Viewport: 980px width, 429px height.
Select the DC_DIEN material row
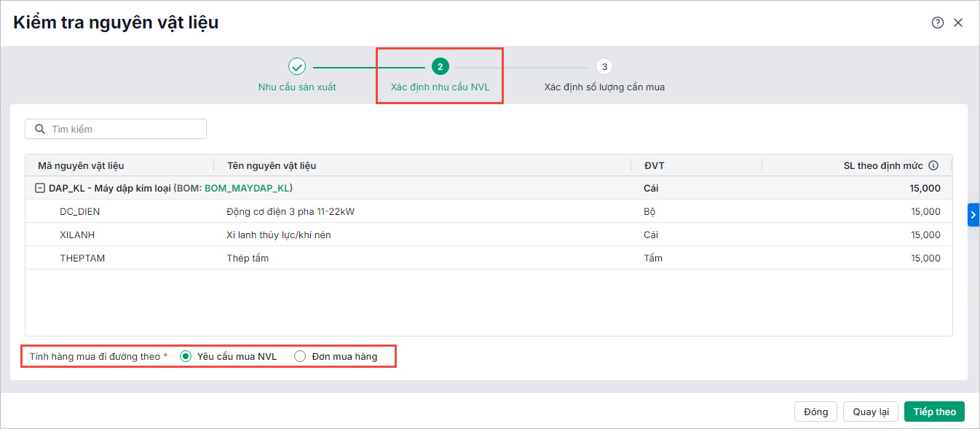(x=80, y=211)
